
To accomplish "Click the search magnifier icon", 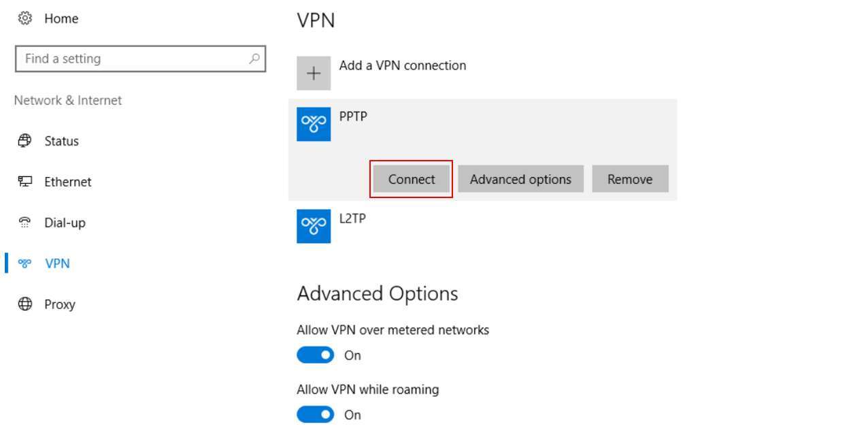I will [x=254, y=59].
